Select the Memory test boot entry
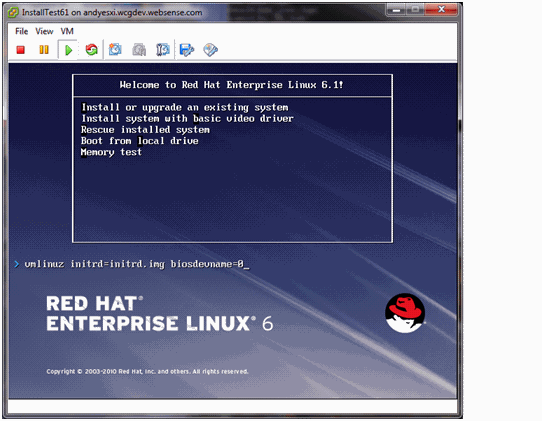The width and height of the screenshot is (542, 421). [111, 152]
